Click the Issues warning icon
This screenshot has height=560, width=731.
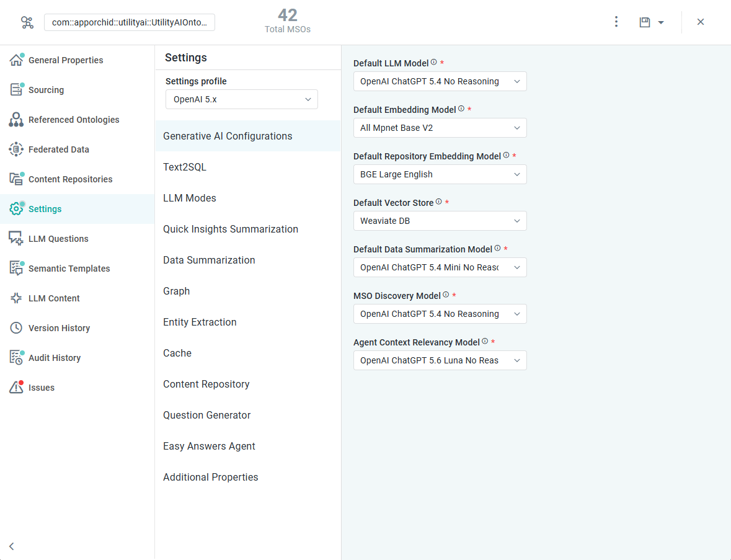[x=16, y=388]
